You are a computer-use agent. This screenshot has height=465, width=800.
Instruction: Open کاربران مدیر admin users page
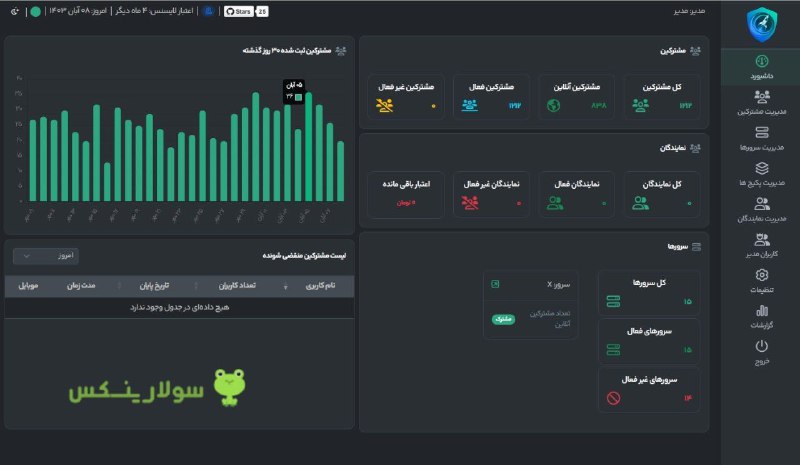coord(761,246)
